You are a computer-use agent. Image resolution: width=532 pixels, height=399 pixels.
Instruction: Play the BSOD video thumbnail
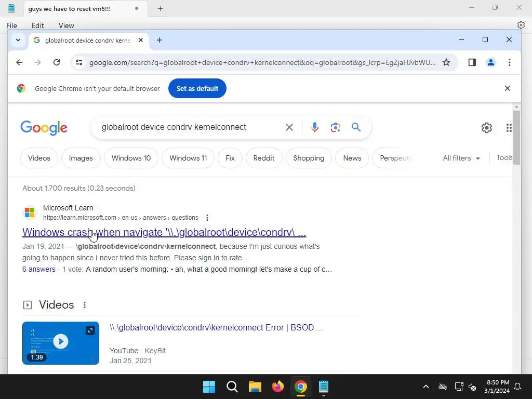coord(61,342)
